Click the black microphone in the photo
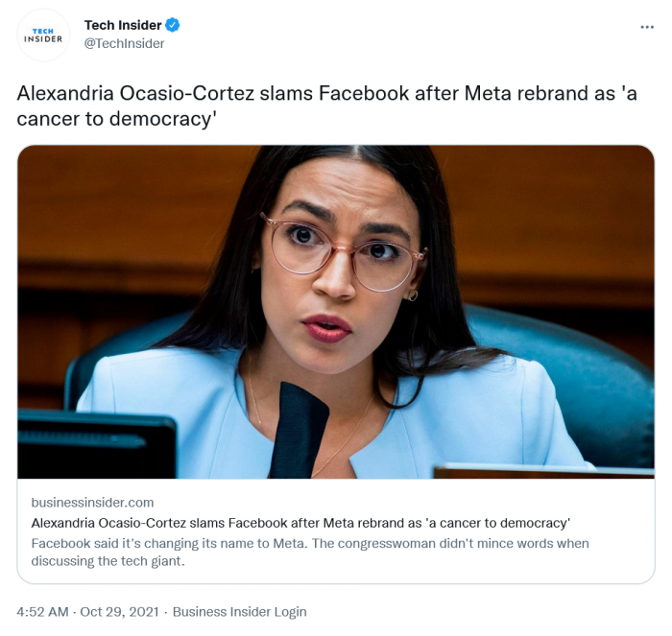The width and height of the screenshot is (672, 636). click(299, 430)
